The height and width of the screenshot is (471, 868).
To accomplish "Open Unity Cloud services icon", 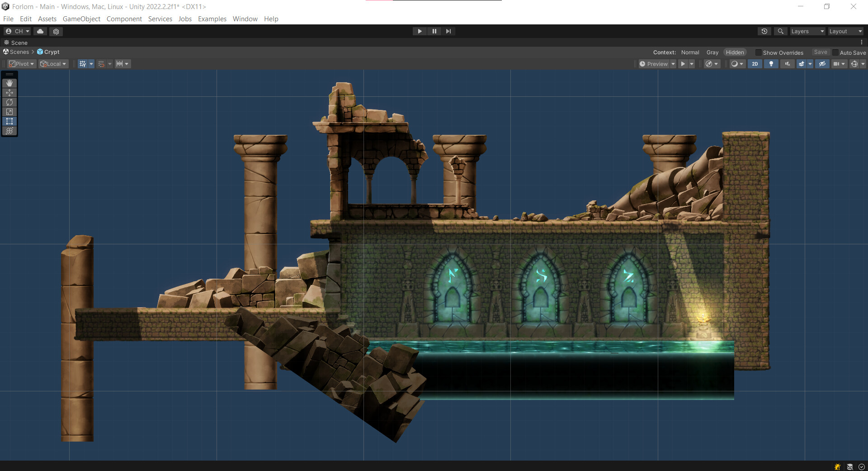I will pos(40,31).
